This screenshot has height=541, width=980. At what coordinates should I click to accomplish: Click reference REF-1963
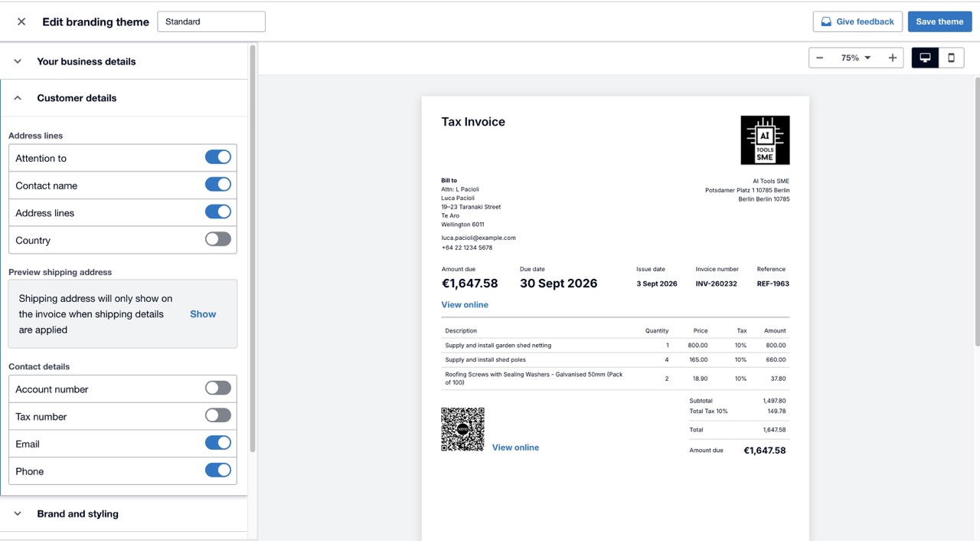(x=773, y=284)
